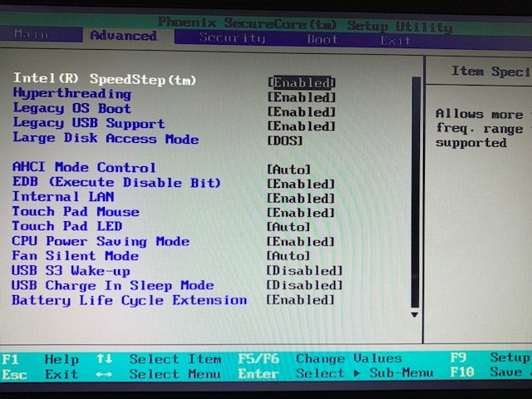Change Battery Life Cycle Extension value
This screenshot has width=532, height=399.
pos(300,300)
